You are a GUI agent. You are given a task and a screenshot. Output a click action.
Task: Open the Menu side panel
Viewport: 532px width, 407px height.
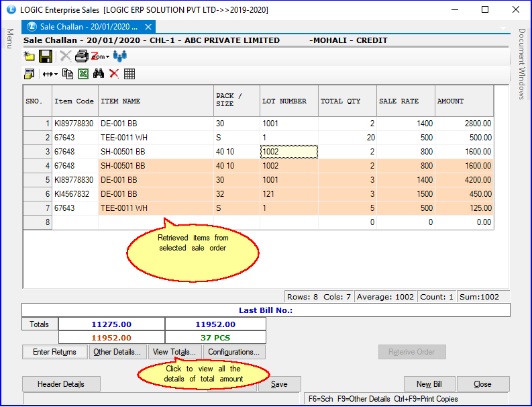10,38
